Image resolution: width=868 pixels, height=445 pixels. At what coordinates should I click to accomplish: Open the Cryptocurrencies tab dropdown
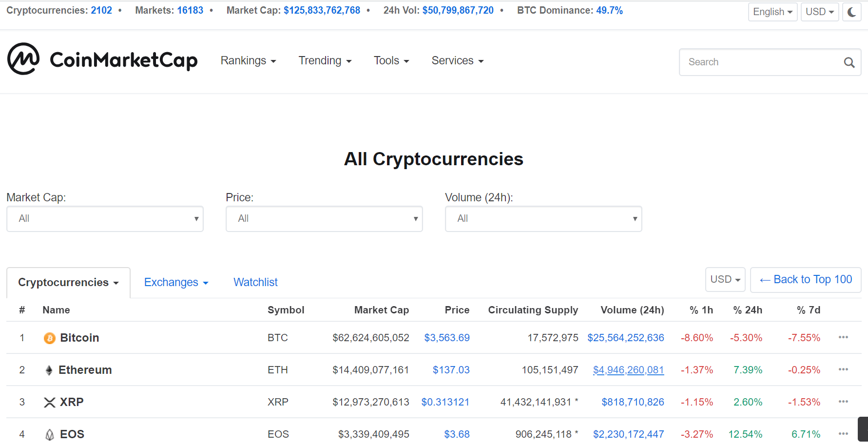(68, 283)
